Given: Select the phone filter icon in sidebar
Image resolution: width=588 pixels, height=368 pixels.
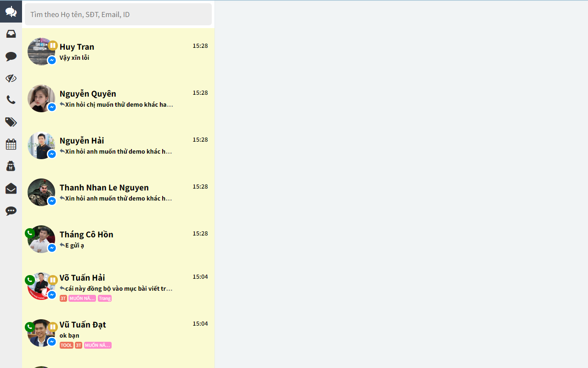Looking at the screenshot, I should click(11, 100).
